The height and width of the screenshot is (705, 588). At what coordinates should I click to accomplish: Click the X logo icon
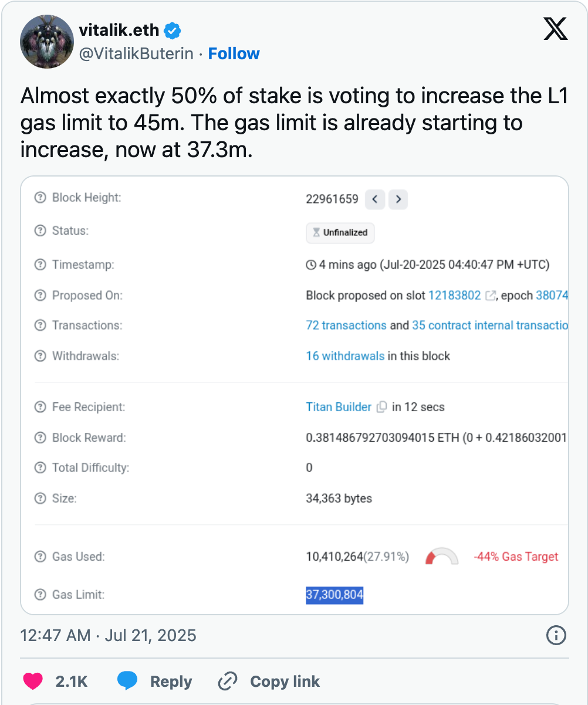point(555,29)
